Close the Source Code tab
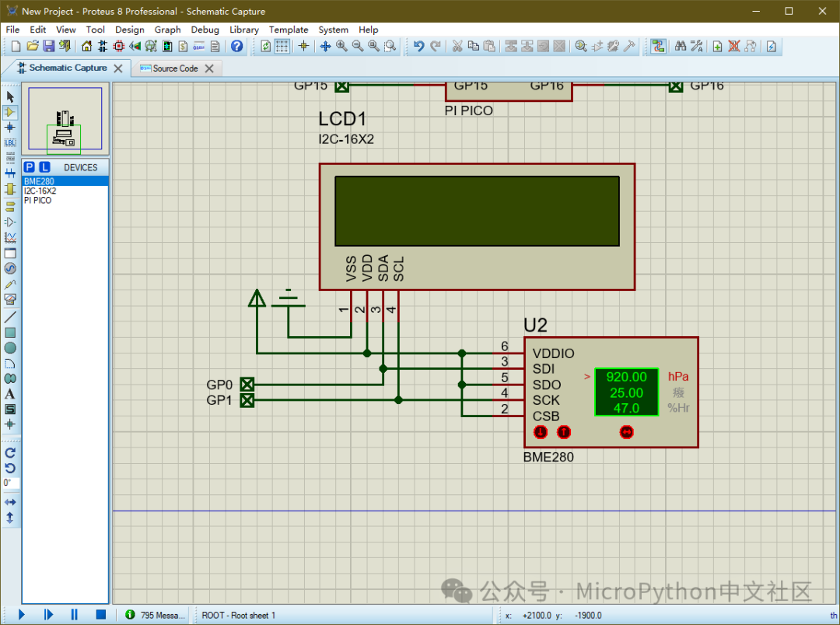The width and height of the screenshot is (840, 625). [209, 68]
